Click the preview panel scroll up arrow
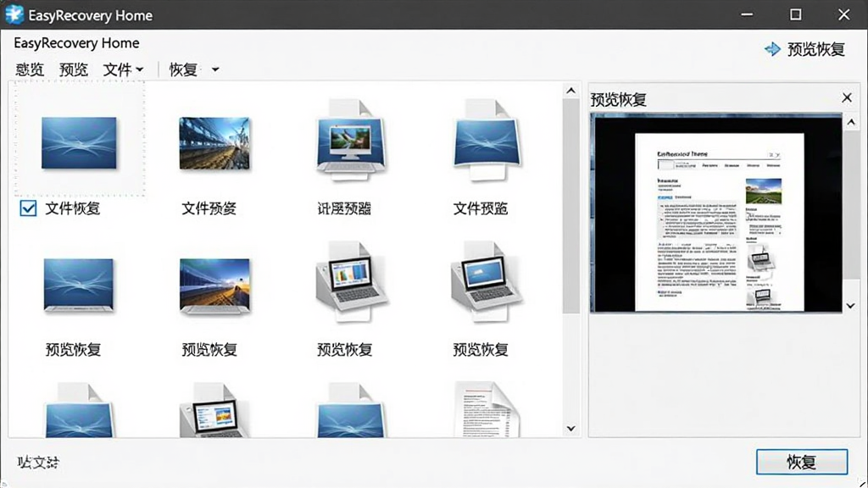The image size is (868, 488). [851, 122]
